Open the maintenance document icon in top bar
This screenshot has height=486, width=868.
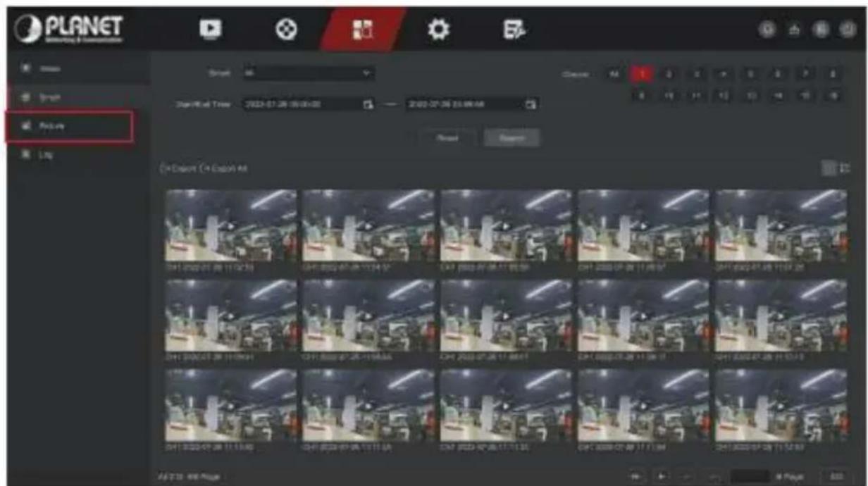(512, 28)
